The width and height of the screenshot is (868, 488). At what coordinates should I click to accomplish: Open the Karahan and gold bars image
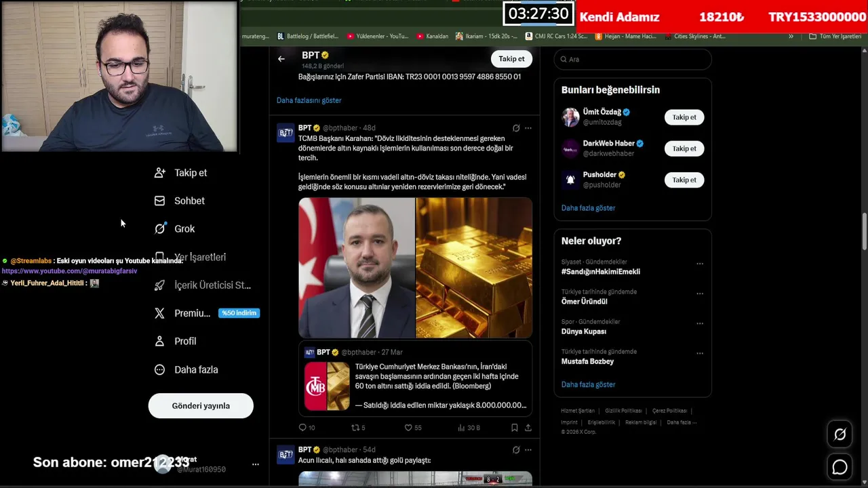(415, 268)
